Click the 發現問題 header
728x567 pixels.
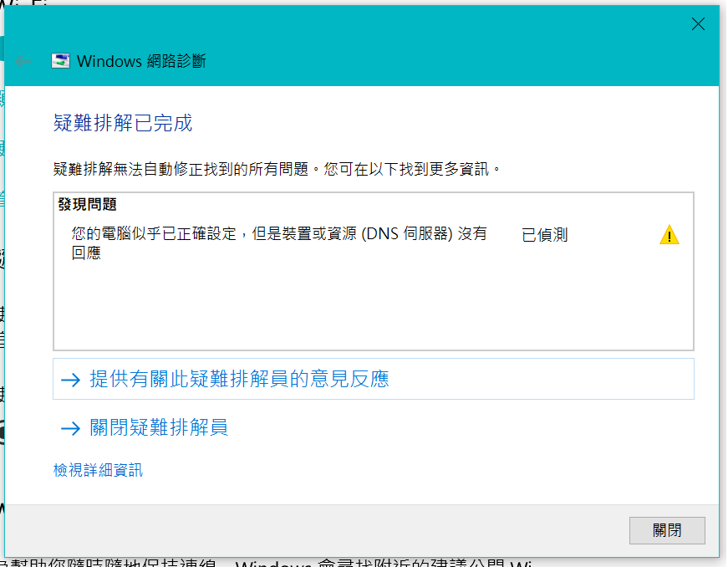(87, 204)
